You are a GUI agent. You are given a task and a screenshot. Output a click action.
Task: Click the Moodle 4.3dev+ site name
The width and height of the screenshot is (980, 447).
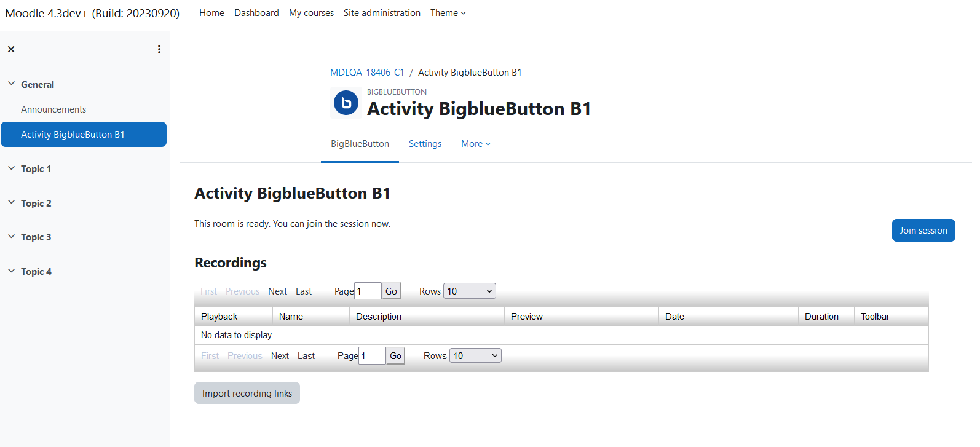click(x=92, y=13)
